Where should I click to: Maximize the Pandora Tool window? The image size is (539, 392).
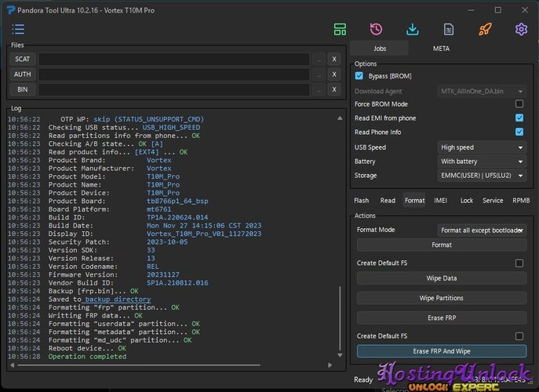pos(497,10)
